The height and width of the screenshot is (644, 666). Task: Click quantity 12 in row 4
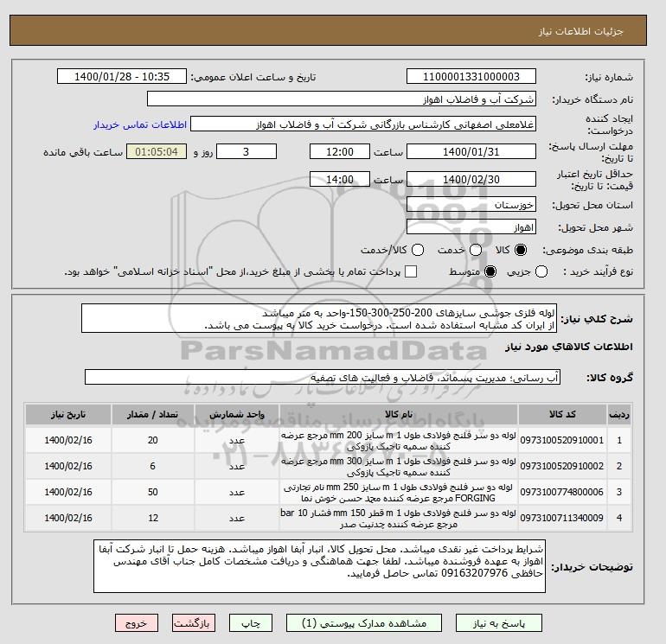pyautogui.click(x=153, y=518)
